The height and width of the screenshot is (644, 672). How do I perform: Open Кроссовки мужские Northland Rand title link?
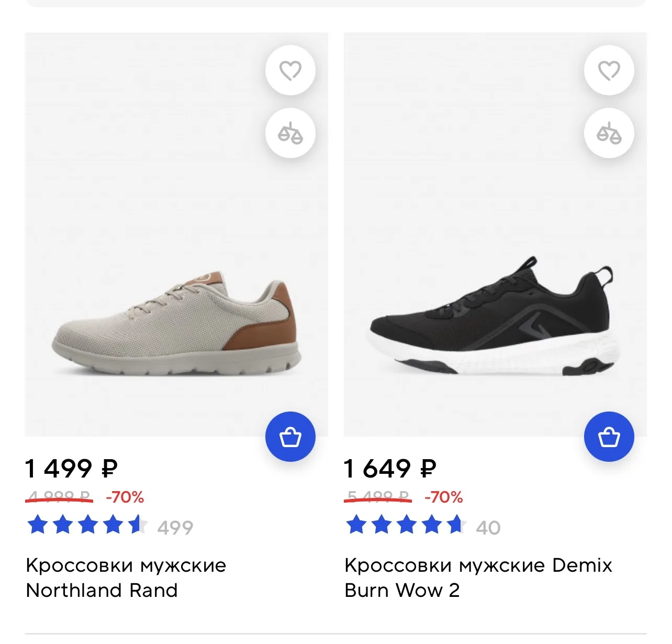tap(126, 578)
